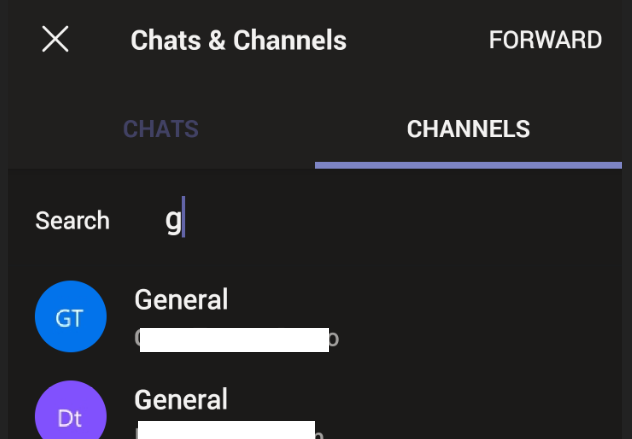
Task: Click the "Search" label
Action: (x=72, y=221)
